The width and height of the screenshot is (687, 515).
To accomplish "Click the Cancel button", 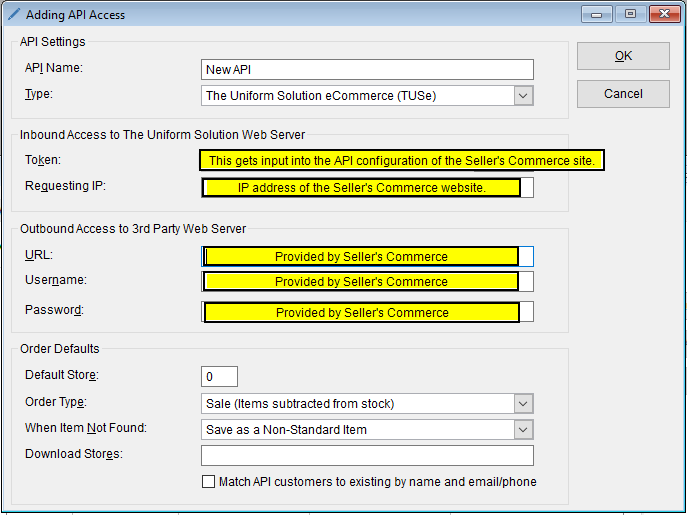I will point(623,94).
